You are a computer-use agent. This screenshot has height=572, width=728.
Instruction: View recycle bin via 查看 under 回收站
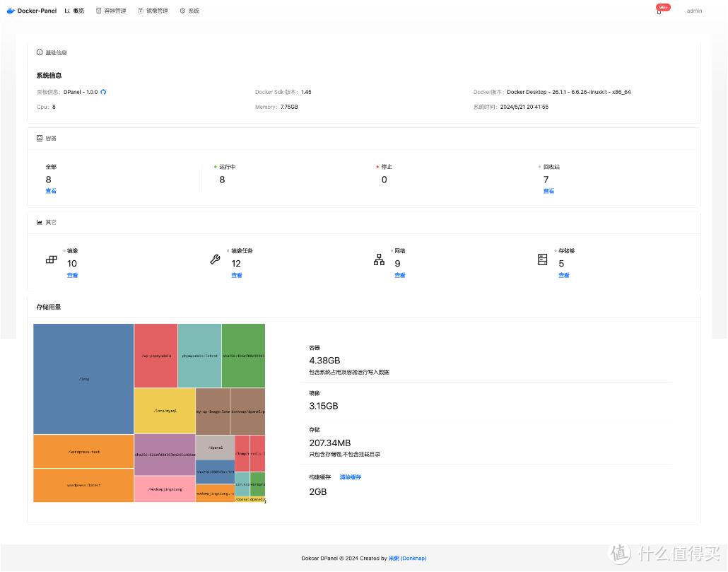[x=548, y=191]
